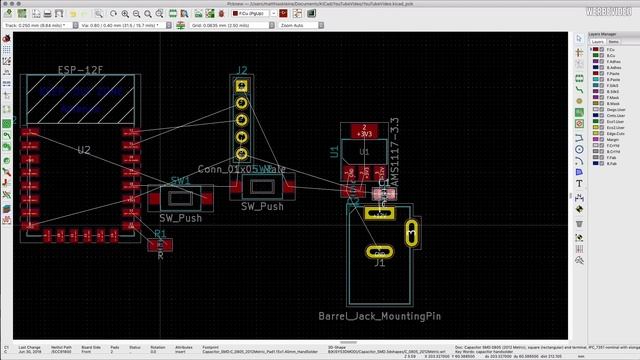Uncheck the Edge.Cuts layer checkbox
The width and height of the screenshot is (640, 360).
click(602, 133)
